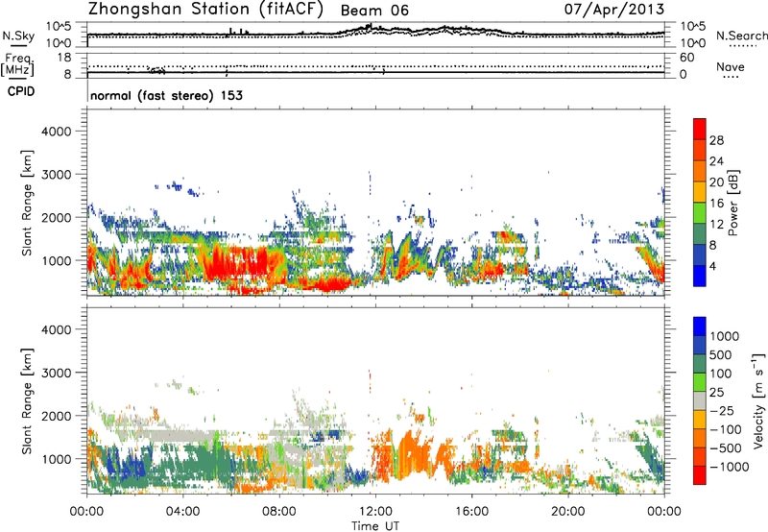Image resolution: width=768 pixels, height=532 pixels.
Task: Click the 'N.Sky' legend label
Action: [18, 36]
